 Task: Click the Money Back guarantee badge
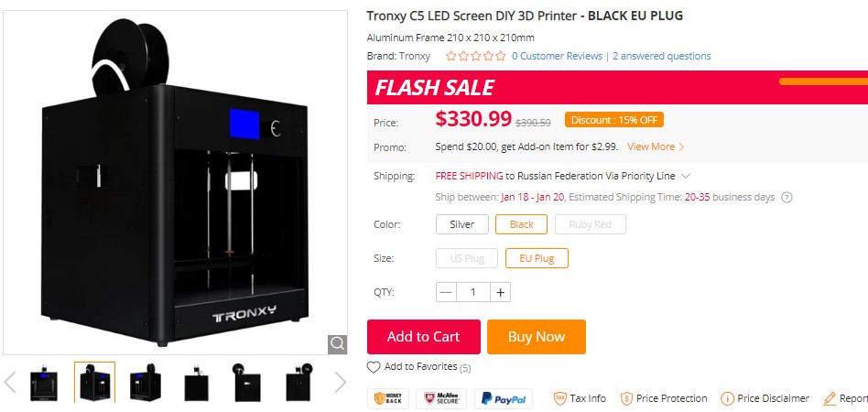click(388, 398)
